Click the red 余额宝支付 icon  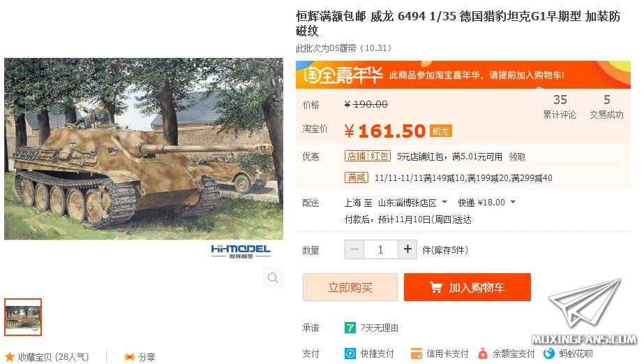pyautogui.click(x=483, y=354)
